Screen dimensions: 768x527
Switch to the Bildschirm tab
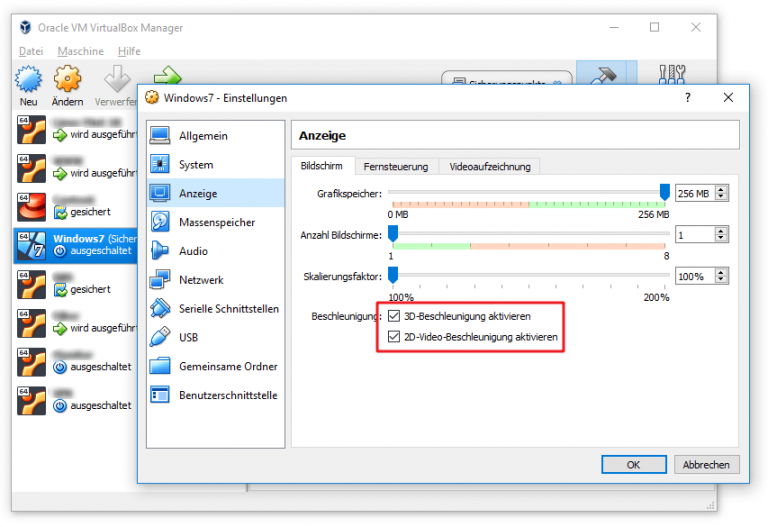coord(322,166)
